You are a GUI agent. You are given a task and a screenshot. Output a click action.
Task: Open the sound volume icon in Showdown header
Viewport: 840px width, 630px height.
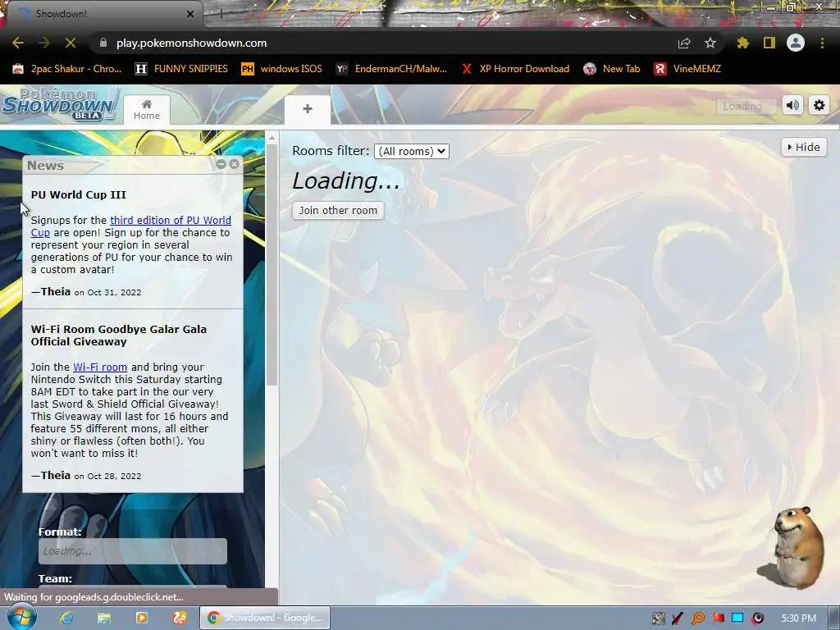[x=793, y=106]
